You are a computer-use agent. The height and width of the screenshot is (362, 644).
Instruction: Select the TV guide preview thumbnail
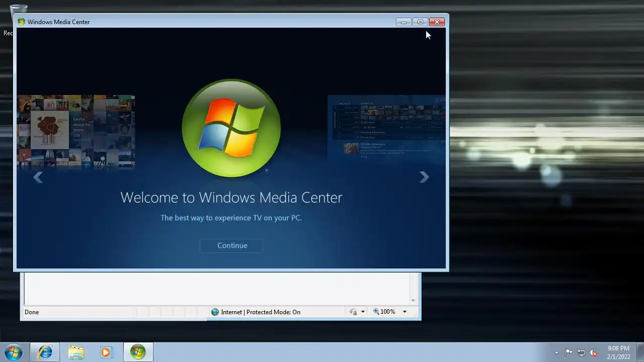pyautogui.click(x=386, y=128)
